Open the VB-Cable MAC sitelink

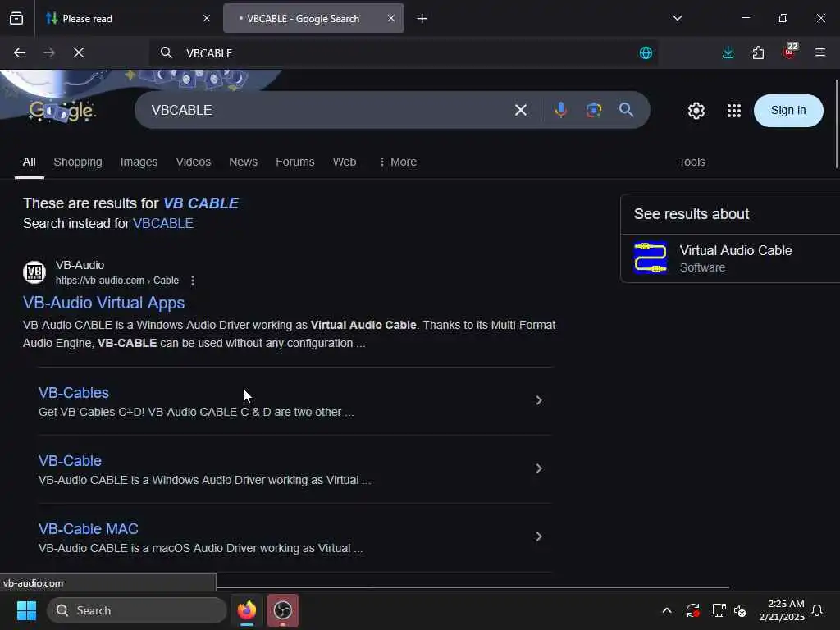pos(89,529)
